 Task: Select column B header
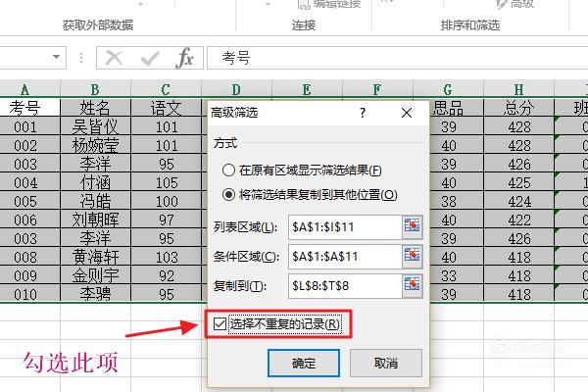tap(95, 89)
